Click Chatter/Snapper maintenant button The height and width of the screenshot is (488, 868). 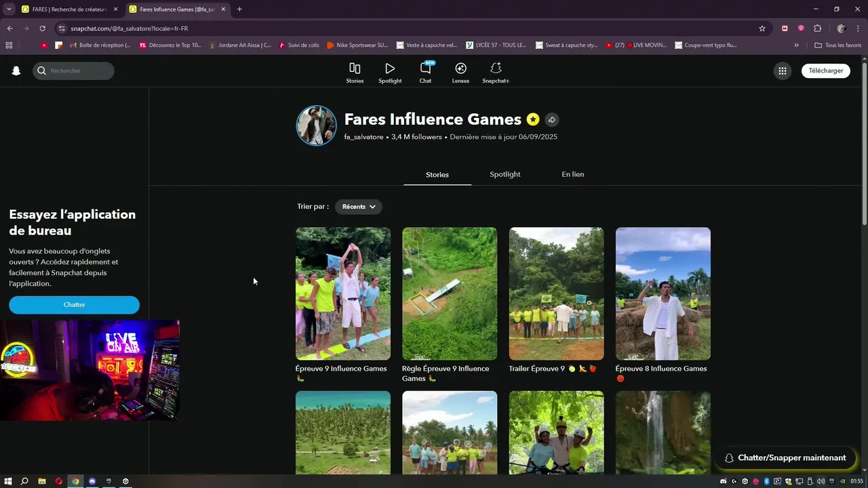coord(785,458)
